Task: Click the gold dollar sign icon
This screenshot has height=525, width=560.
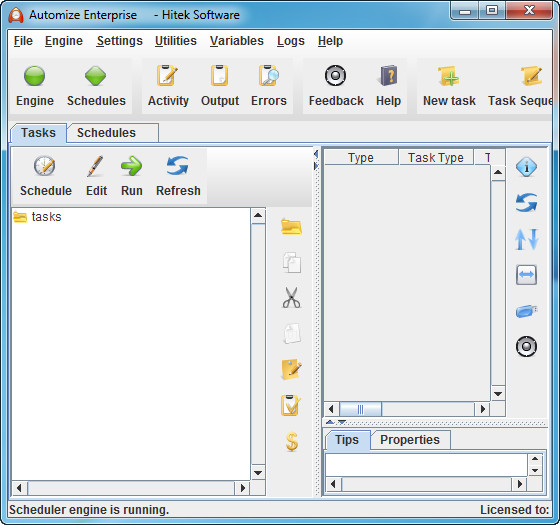Action: coord(292,441)
